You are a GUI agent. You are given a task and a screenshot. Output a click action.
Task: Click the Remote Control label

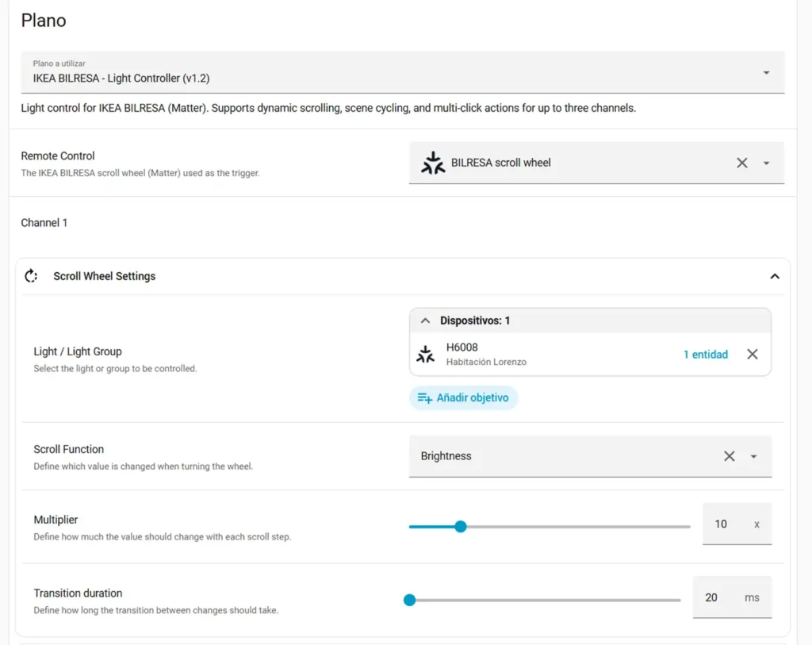pyautogui.click(x=57, y=156)
